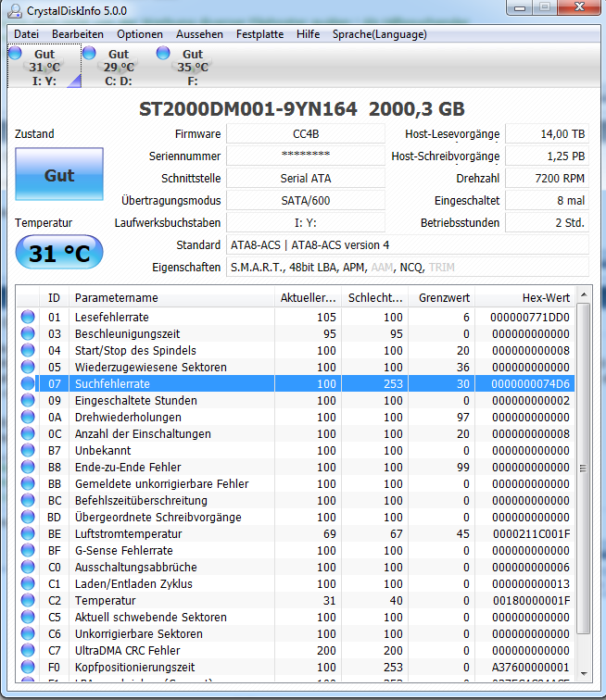Click the Laufwerksbuchstaben value I: Y:

[x=306, y=223]
